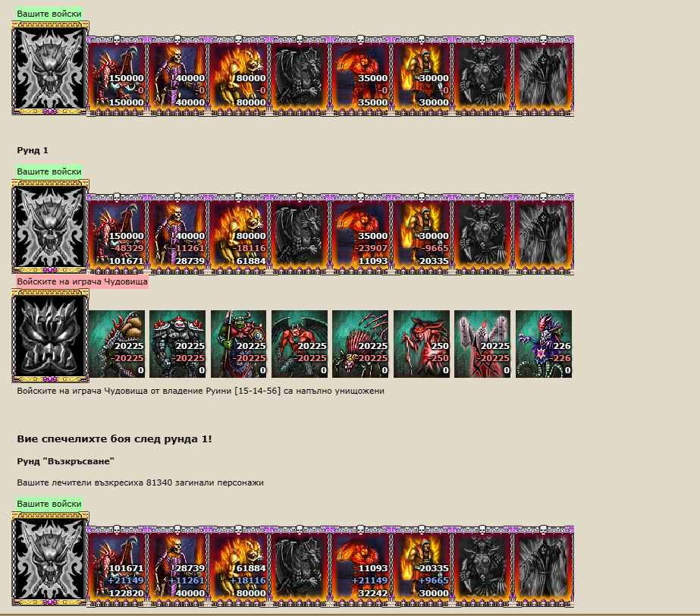Click the fire mage unit losing 9665
Viewport: 700px width, 616px height.
tap(422, 234)
